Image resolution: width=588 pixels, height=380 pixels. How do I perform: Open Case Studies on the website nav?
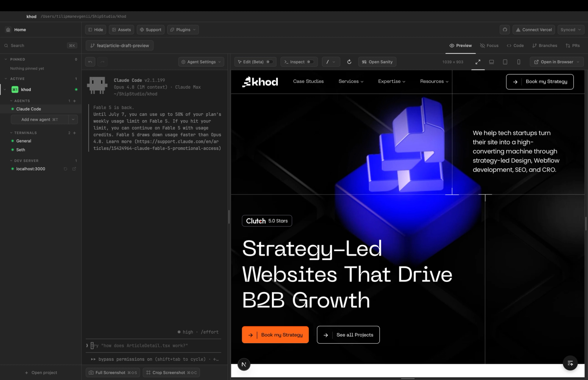point(308,82)
